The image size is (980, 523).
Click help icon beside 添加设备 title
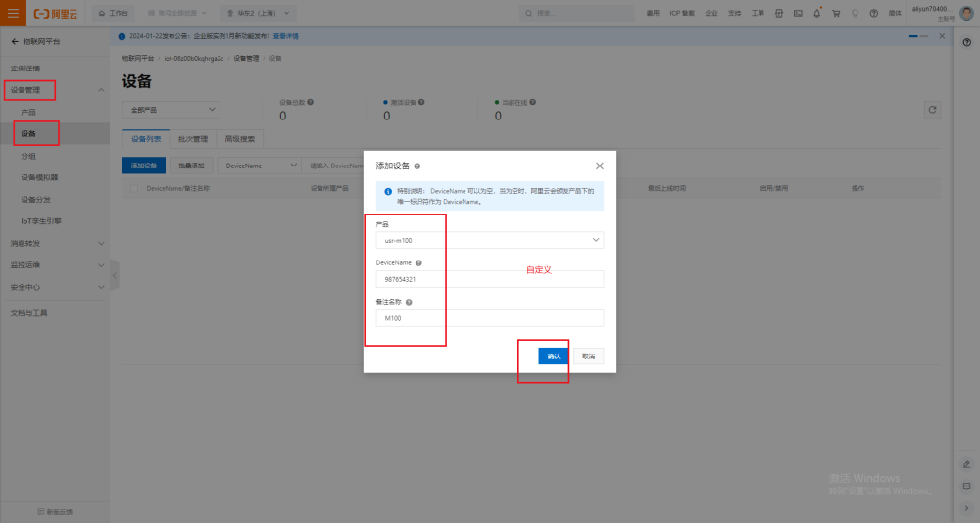(x=416, y=166)
